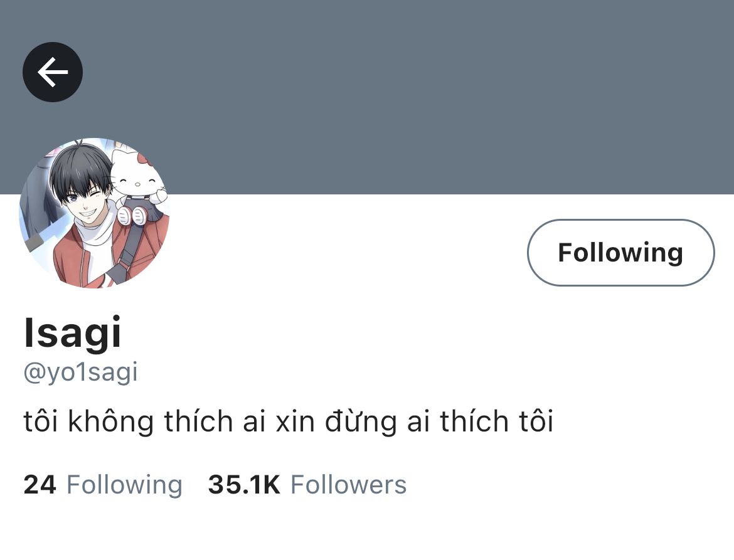
Task: Open Isagi's round profile picture
Action: point(94,213)
